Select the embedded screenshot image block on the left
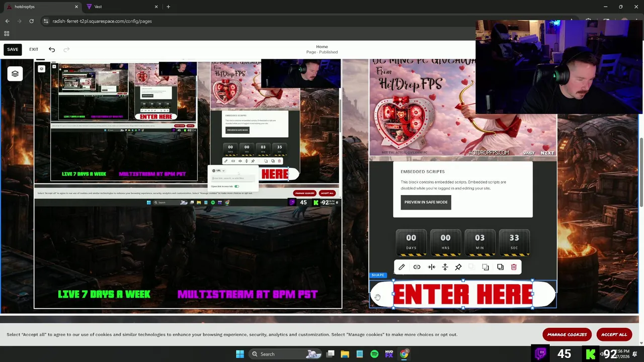This screenshot has height=362, width=644. tap(188, 184)
